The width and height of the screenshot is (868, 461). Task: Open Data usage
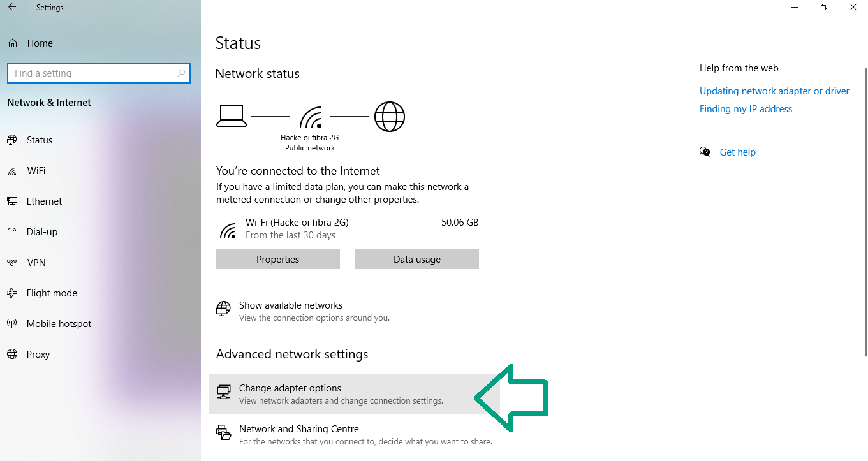[416, 260]
